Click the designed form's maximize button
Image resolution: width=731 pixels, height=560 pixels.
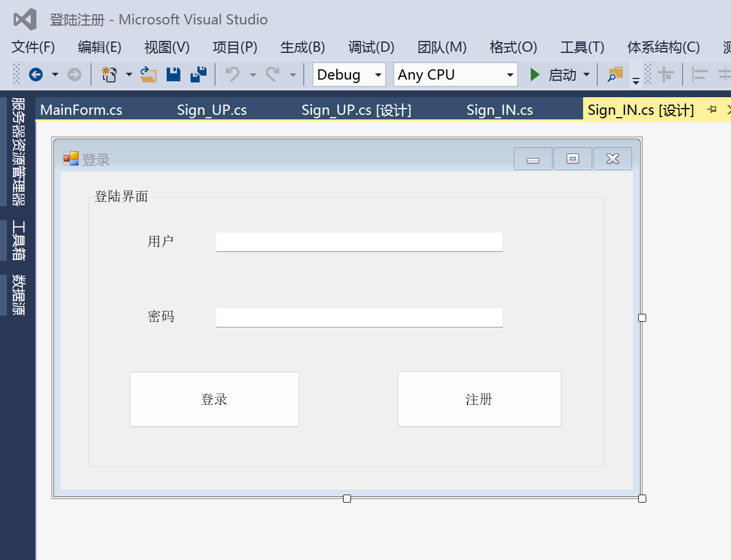pyautogui.click(x=573, y=159)
